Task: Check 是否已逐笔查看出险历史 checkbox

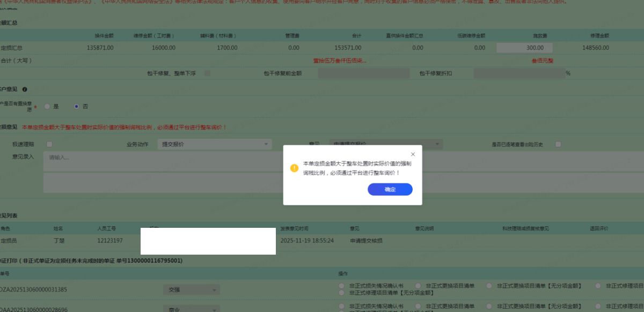Action: tap(558, 144)
